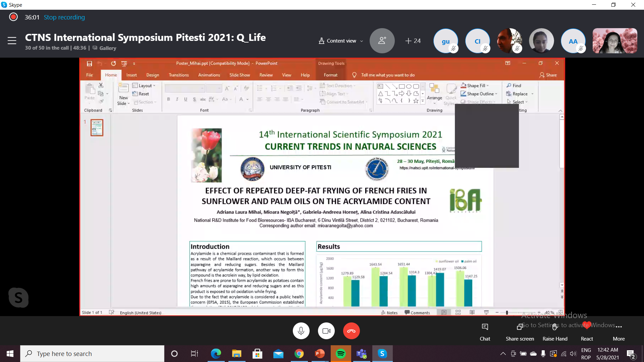Viewport: 644px width, 362px height.
Task: Toggle Bold formatting
Action: 168,99
